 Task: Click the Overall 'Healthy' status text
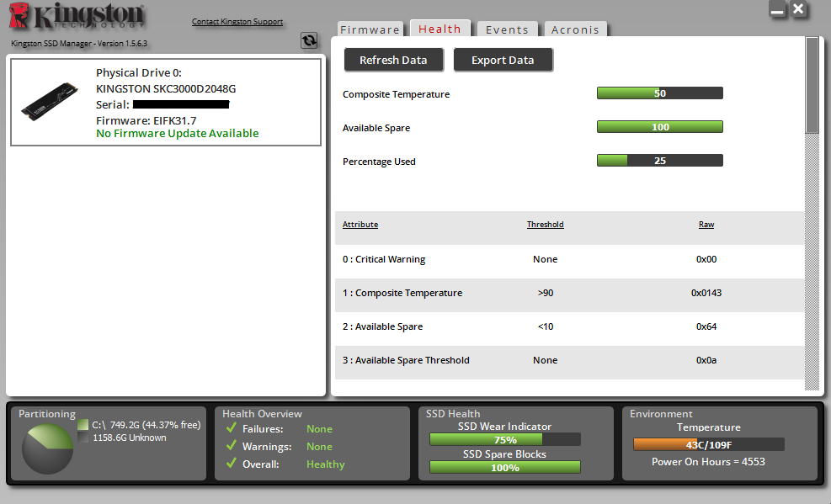tap(325, 464)
